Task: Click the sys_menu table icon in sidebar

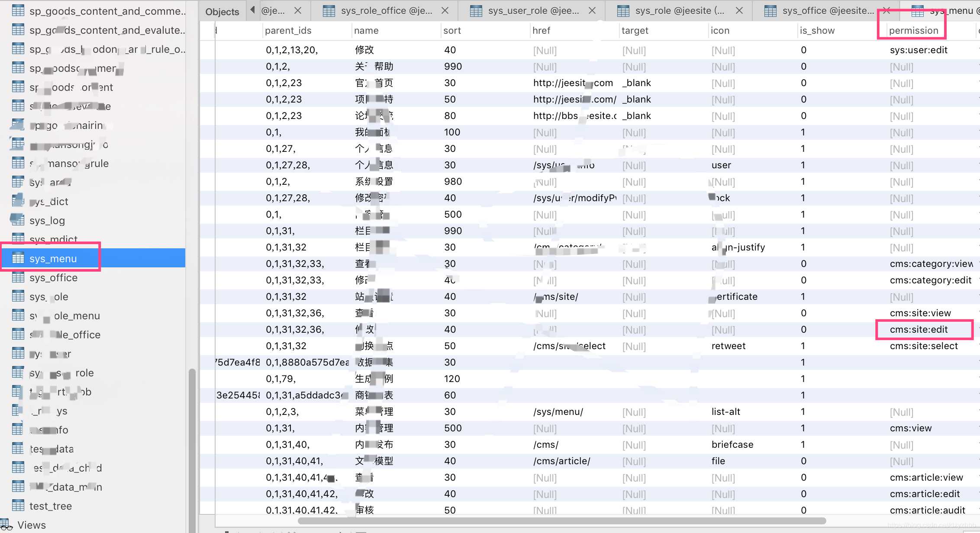Action: coord(18,258)
